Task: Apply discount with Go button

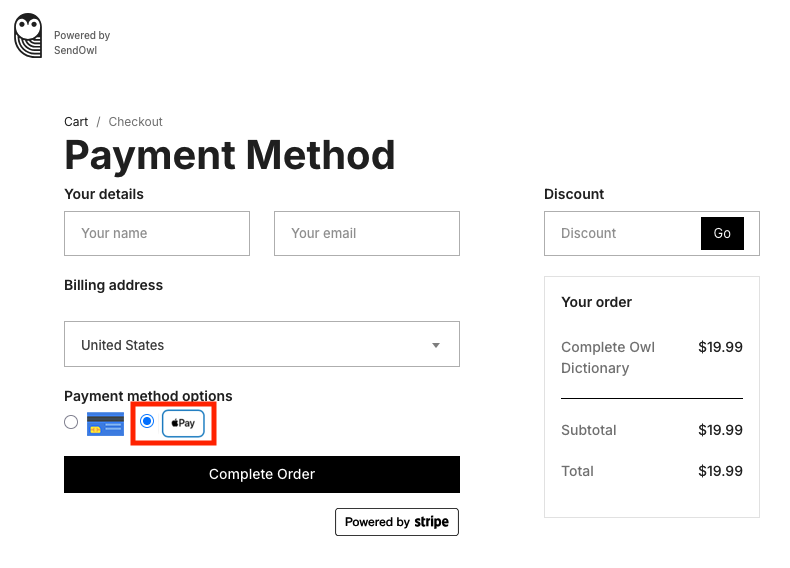Action: (722, 233)
